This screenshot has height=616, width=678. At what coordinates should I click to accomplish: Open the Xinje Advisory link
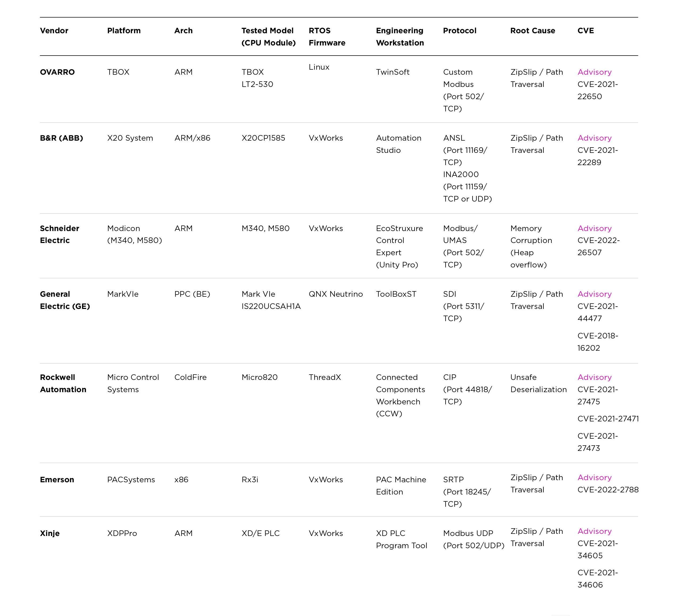tap(594, 531)
